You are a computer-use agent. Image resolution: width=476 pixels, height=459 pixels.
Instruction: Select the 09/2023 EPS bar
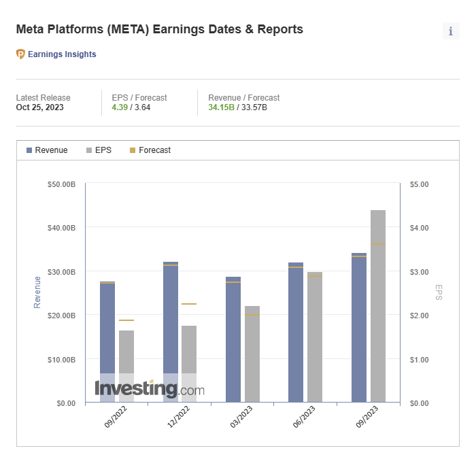(x=378, y=306)
